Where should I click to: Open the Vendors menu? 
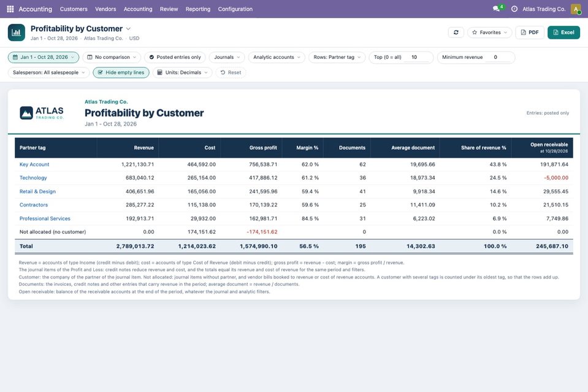[x=105, y=9]
